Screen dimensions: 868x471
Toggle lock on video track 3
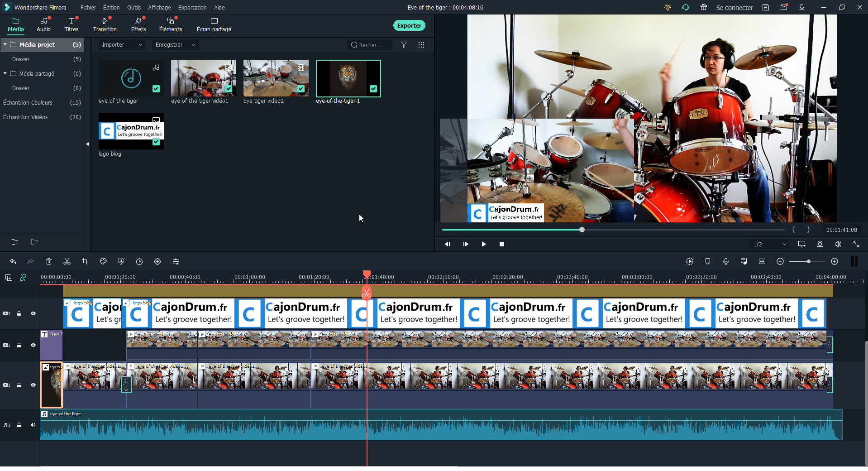point(19,313)
